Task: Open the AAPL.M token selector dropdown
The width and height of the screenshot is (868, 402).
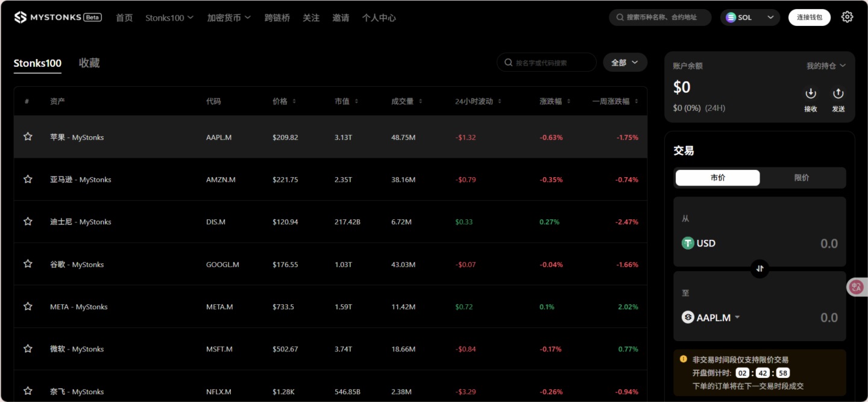Action: pyautogui.click(x=711, y=317)
